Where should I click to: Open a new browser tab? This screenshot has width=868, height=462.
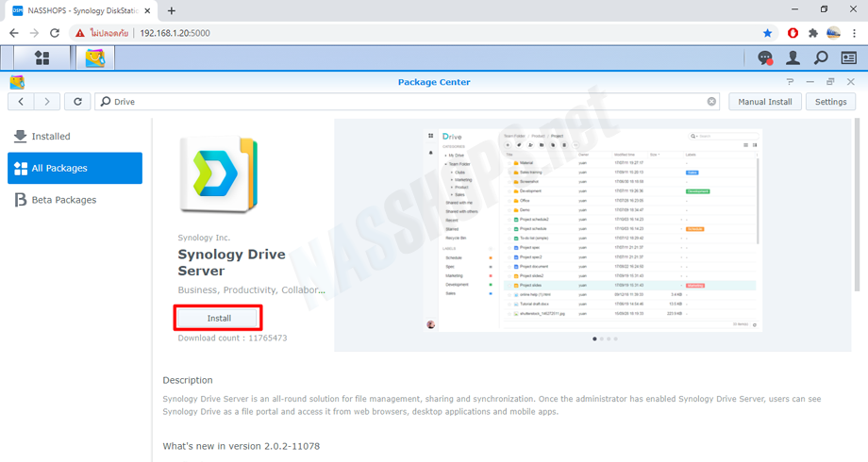click(x=172, y=10)
